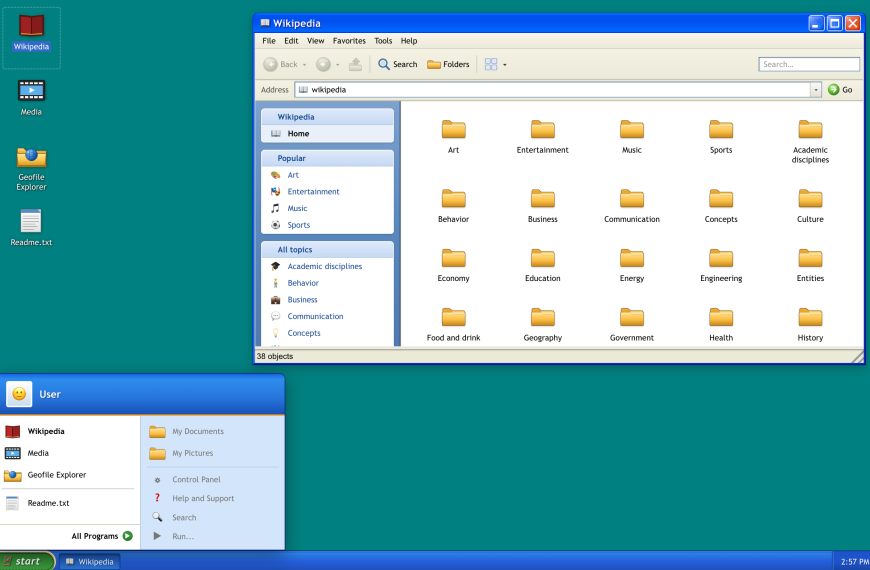The height and width of the screenshot is (570, 870).
Task: Open the Academic disciplines folder in the file pane
Action: click(810, 142)
